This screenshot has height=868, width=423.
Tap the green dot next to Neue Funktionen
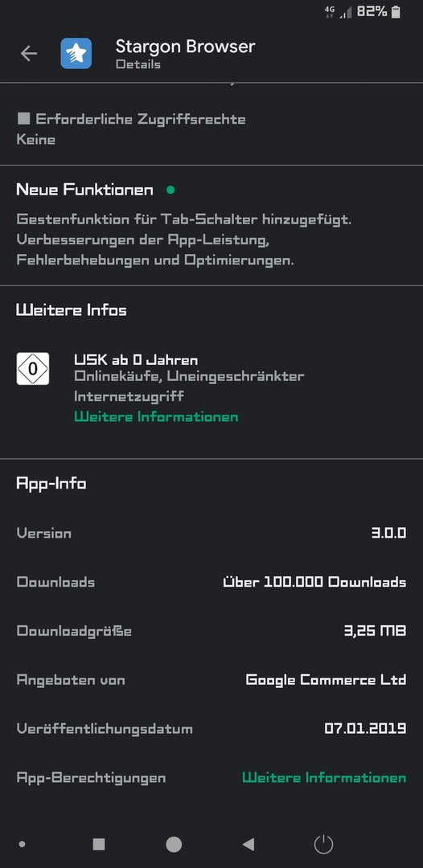170,190
